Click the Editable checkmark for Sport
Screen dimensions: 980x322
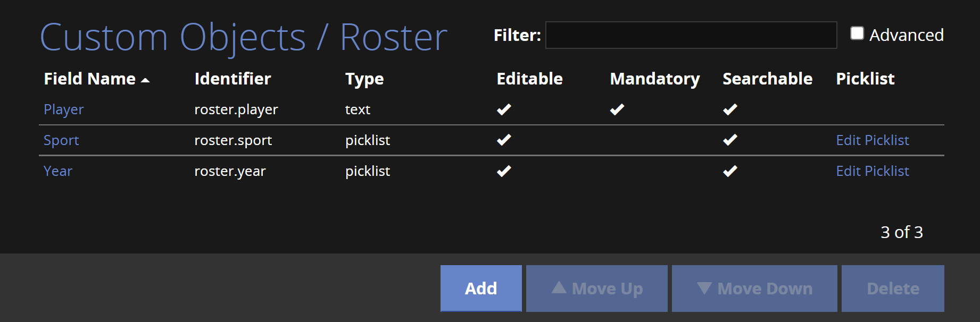(504, 140)
